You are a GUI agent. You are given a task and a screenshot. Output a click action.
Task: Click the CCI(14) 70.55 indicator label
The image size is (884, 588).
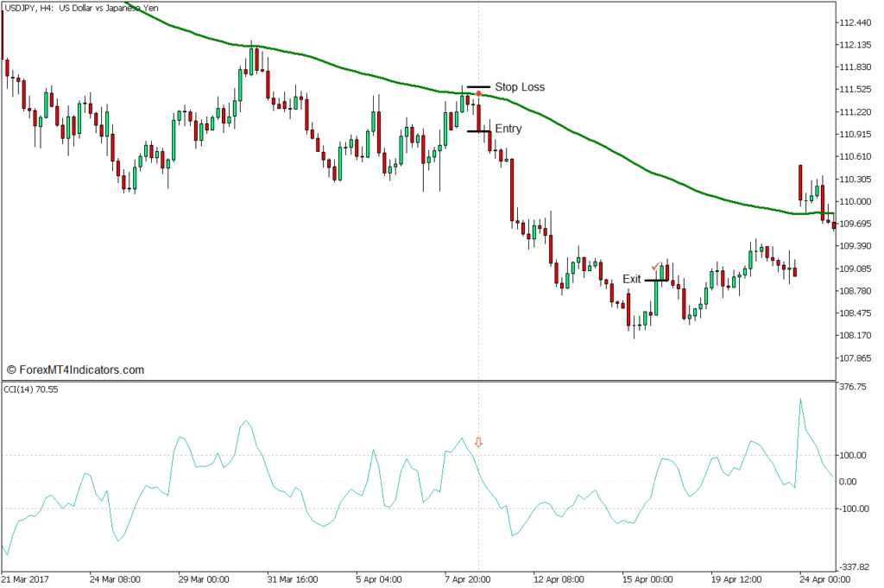[x=31, y=390]
